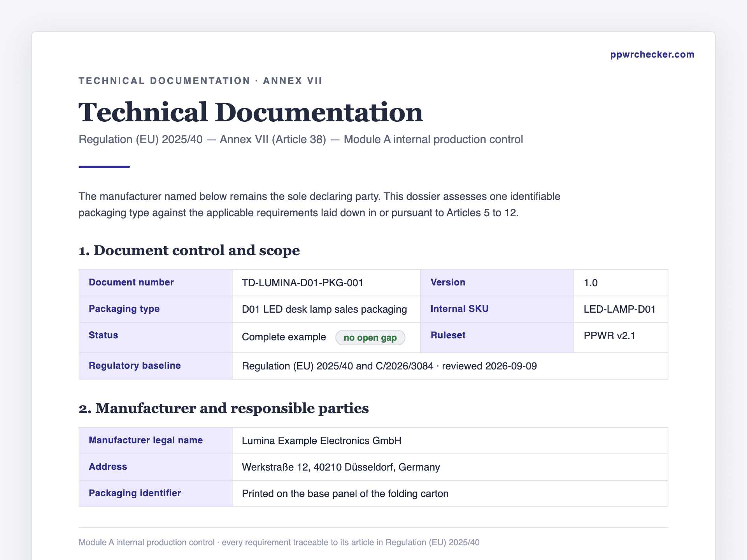The width and height of the screenshot is (747, 560).
Task: Select 'D01 LED desk lamp sales packaging'
Action: pyautogui.click(x=324, y=309)
